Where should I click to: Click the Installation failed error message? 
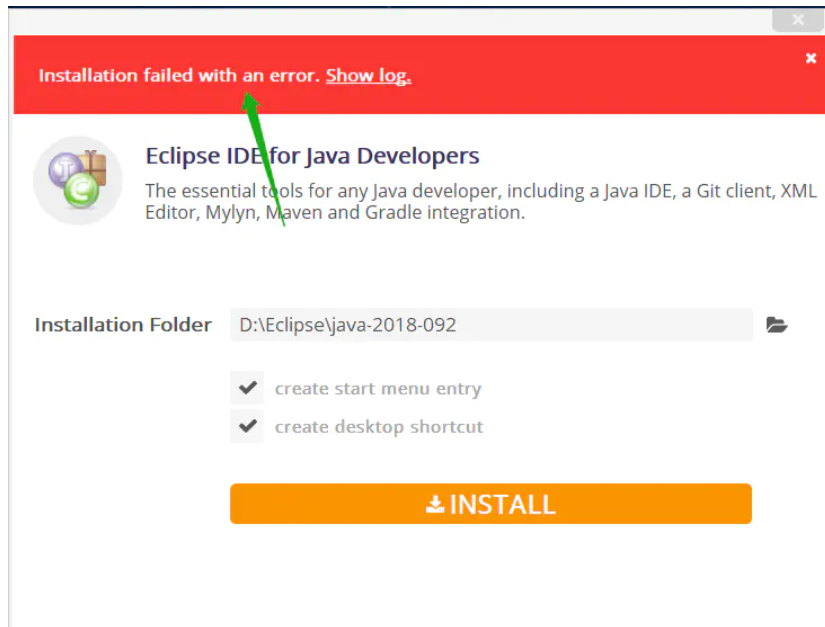click(179, 76)
